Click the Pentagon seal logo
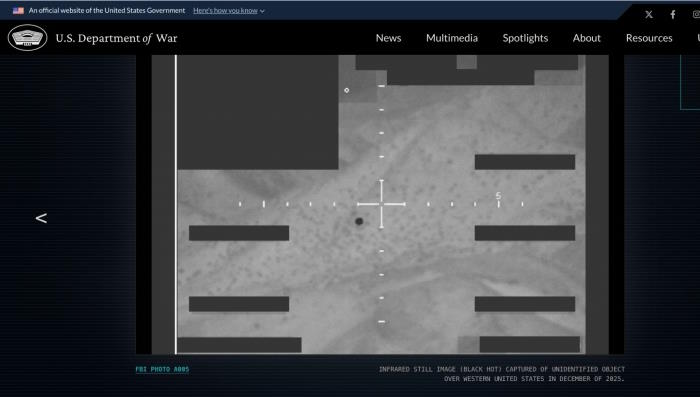The height and width of the screenshot is (397, 700). 28,38
